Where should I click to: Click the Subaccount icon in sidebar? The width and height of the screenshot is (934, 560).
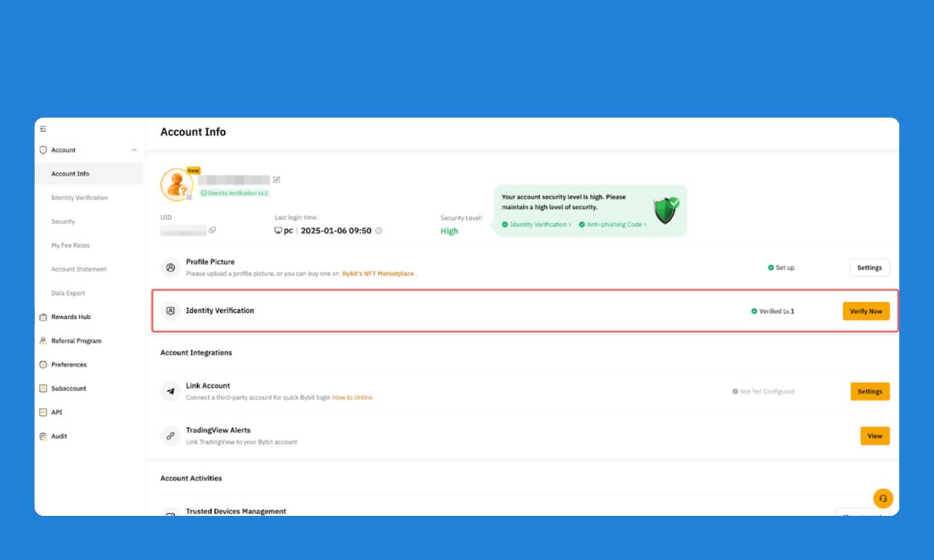43,388
